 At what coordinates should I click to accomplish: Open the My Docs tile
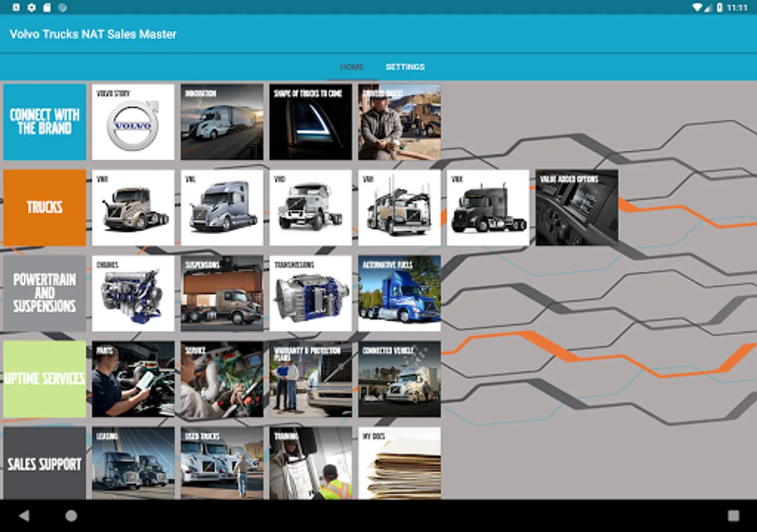(x=399, y=463)
